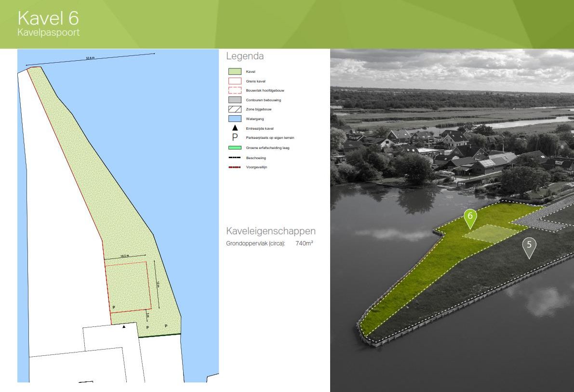Pick the light green Kavel legend swatch
The image size is (574, 392).
coord(235,71)
